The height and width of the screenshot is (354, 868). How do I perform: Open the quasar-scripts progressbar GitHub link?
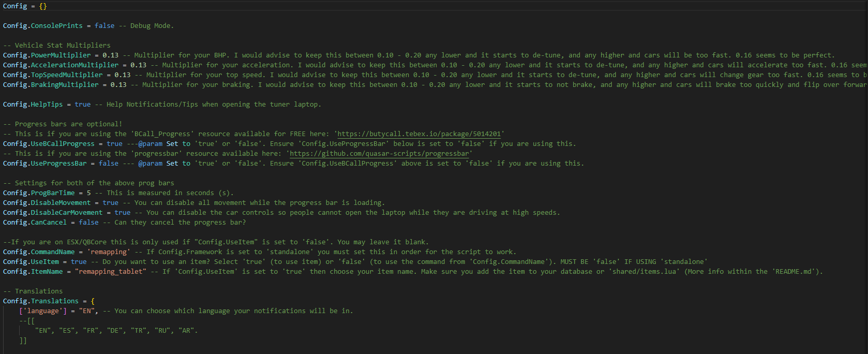pos(379,154)
